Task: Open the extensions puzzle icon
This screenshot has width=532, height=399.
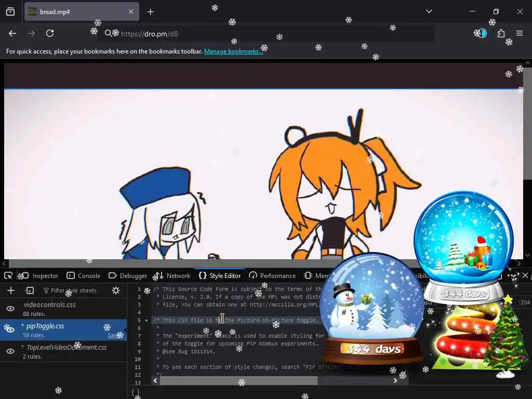Action: [501, 33]
